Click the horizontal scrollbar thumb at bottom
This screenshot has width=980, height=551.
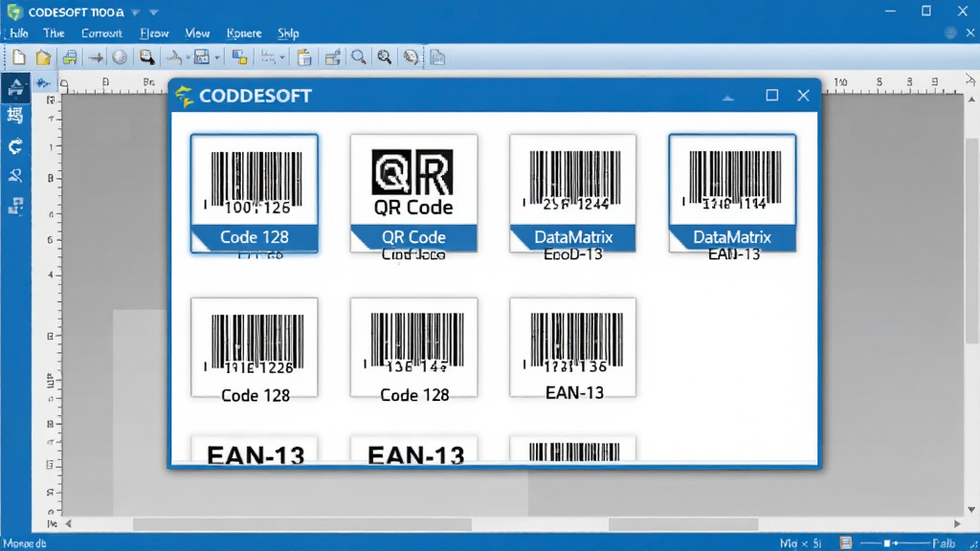[302, 524]
